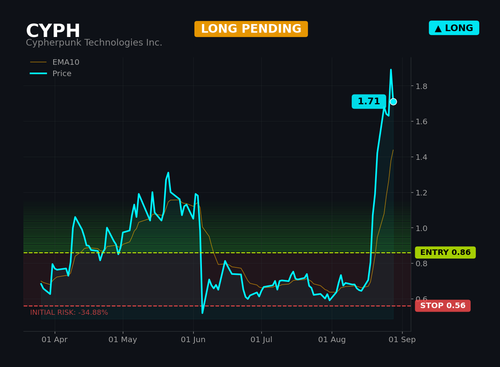Image resolution: width=500 pixels, height=367 pixels.
Task: Click the 01 Jul date axis label
Action: pos(261,340)
